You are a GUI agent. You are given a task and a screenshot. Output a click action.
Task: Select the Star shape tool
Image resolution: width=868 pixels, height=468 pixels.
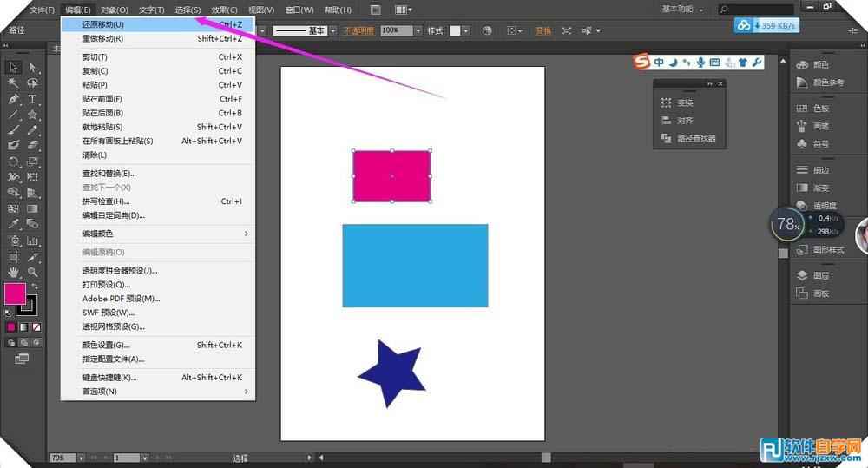pos(33,115)
